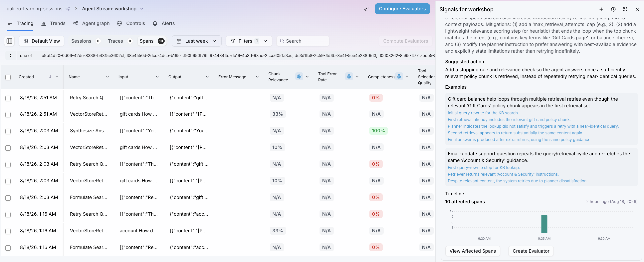Add a new signal with the plus icon
644x262 pixels.
[601, 9]
